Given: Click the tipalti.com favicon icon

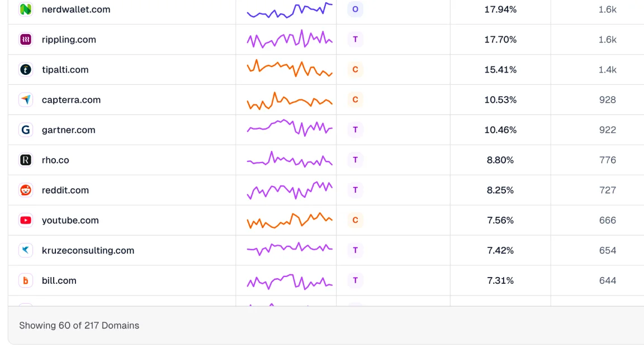Looking at the screenshot, I should (x=26, y=70).
